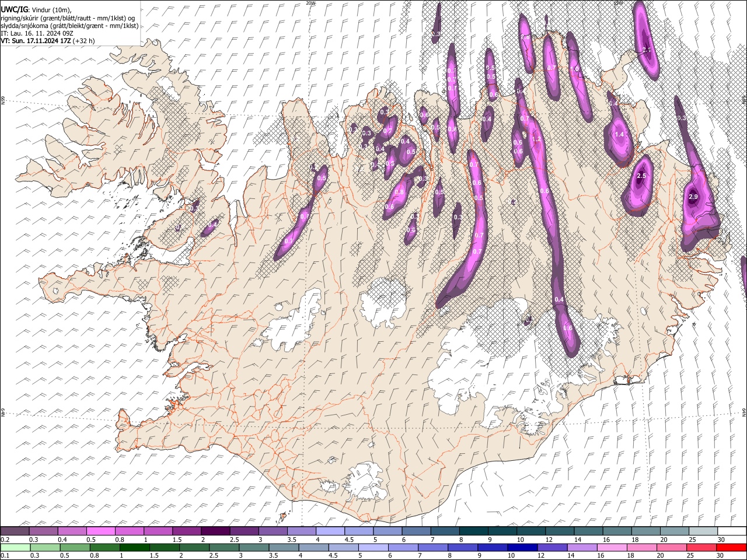Select the dark plum 0.2–0.3 upper legend swatch
Viewport: 747px width, 560px height.
15,531
